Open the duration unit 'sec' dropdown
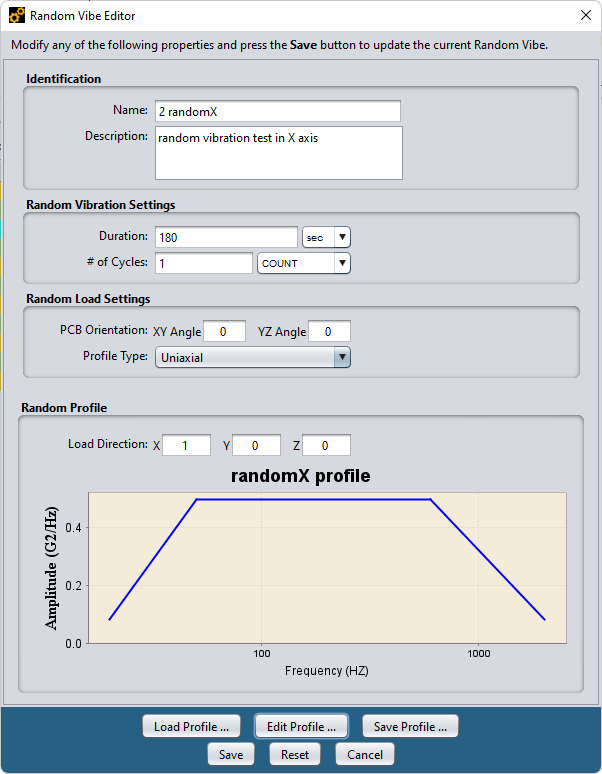 [326, 237]
